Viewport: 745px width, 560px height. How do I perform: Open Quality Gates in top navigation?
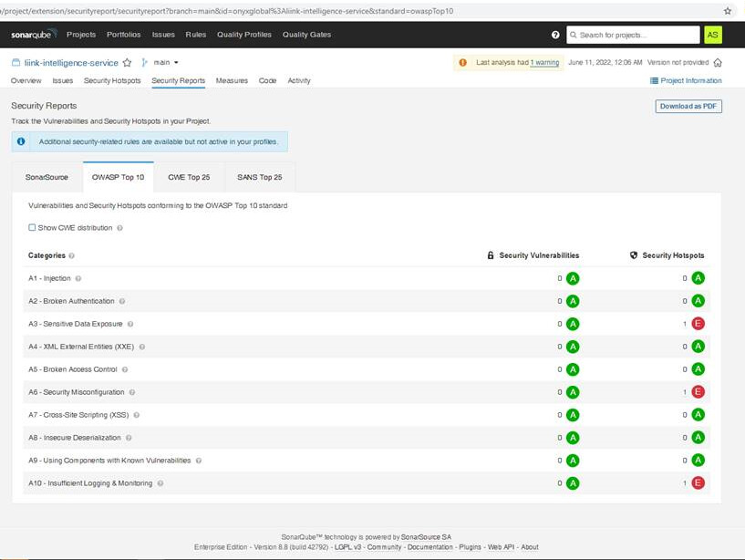pyautogui.click(x=307, y=35)
